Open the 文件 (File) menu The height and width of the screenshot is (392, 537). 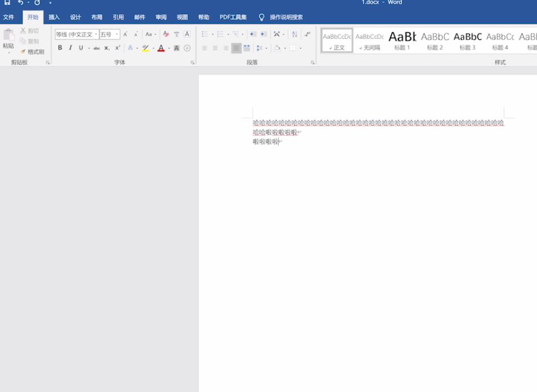pos(8,17)
